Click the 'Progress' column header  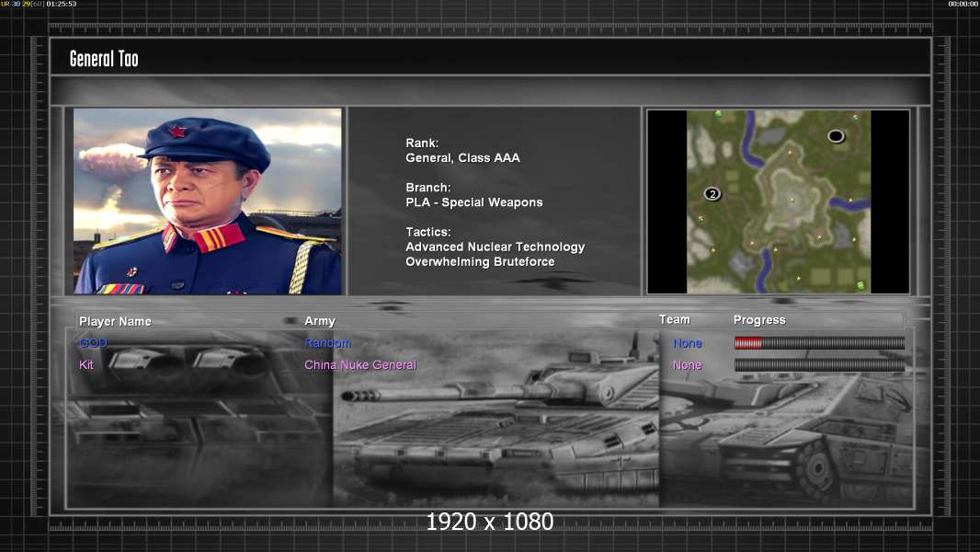click(x=759, y=320)
